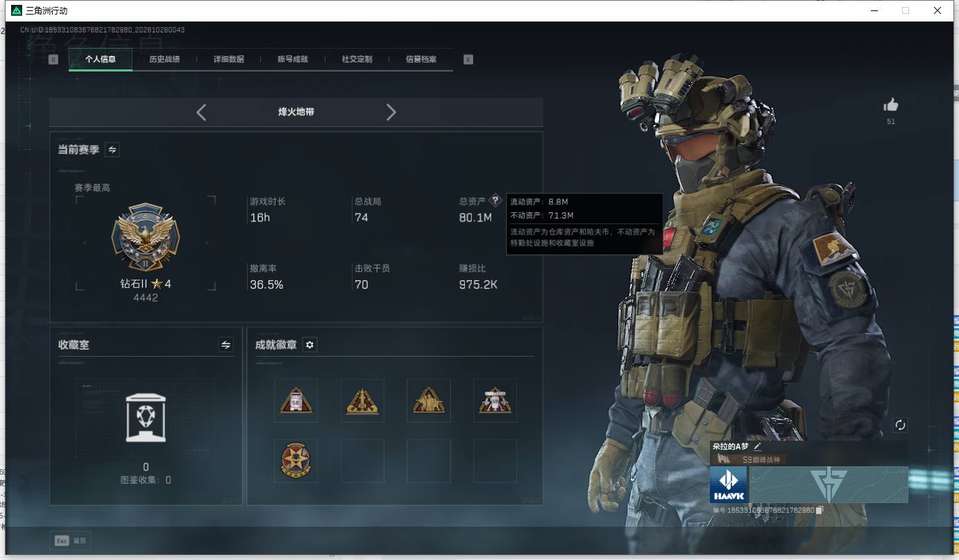Toggle the 当前赛季 season switch icon
The height and width of the screenshot is (560, 959).
coord(112,149)
